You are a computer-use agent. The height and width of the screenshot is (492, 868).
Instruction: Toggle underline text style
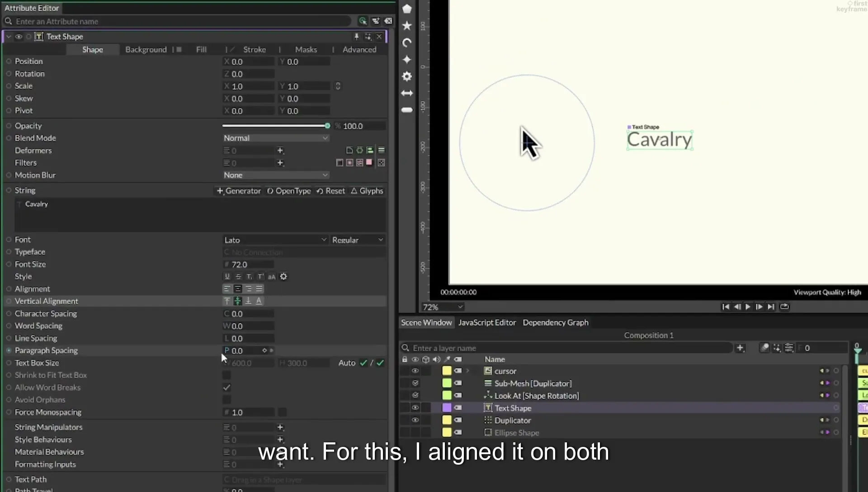pyautogui.click(x=227, y=277)
